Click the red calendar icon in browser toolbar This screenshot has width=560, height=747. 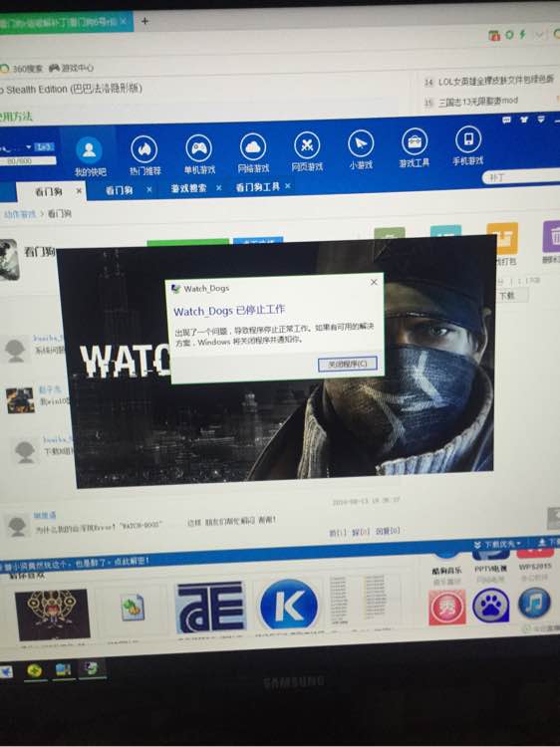(x=494, y=35)
